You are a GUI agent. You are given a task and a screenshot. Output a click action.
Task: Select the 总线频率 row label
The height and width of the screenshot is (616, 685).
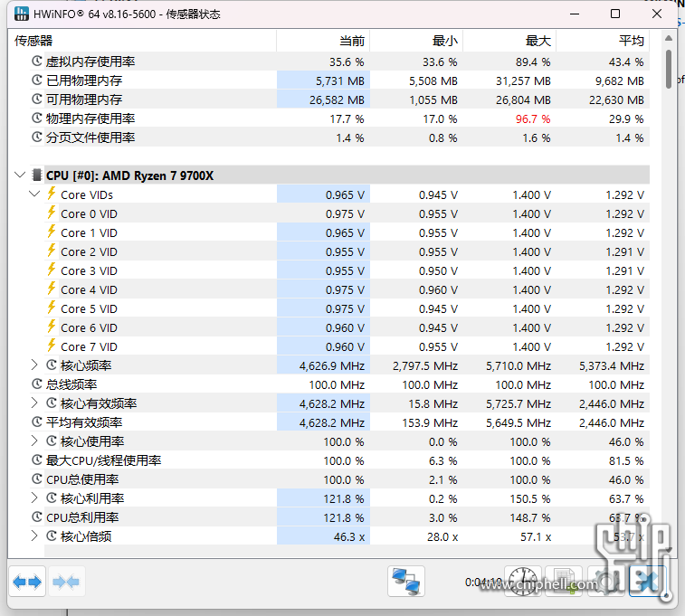(x=71, y=384)
